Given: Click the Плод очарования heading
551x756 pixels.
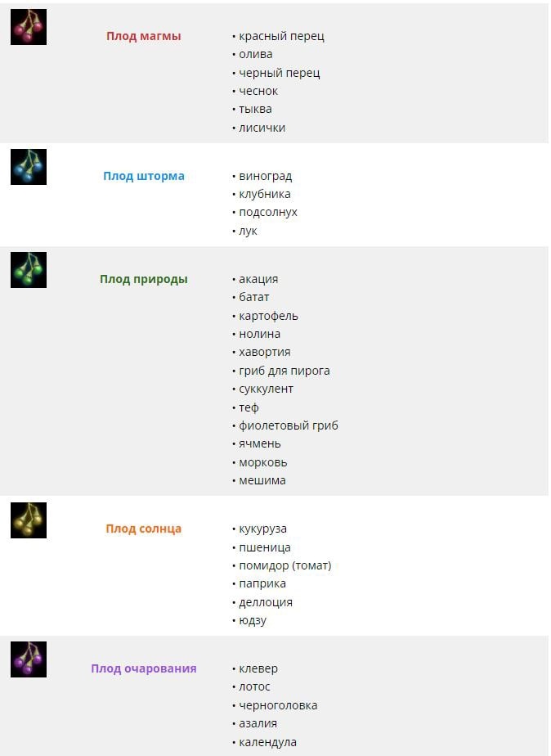Looking at the screenshot, I should pyautogui.click(x=144, y=668).
